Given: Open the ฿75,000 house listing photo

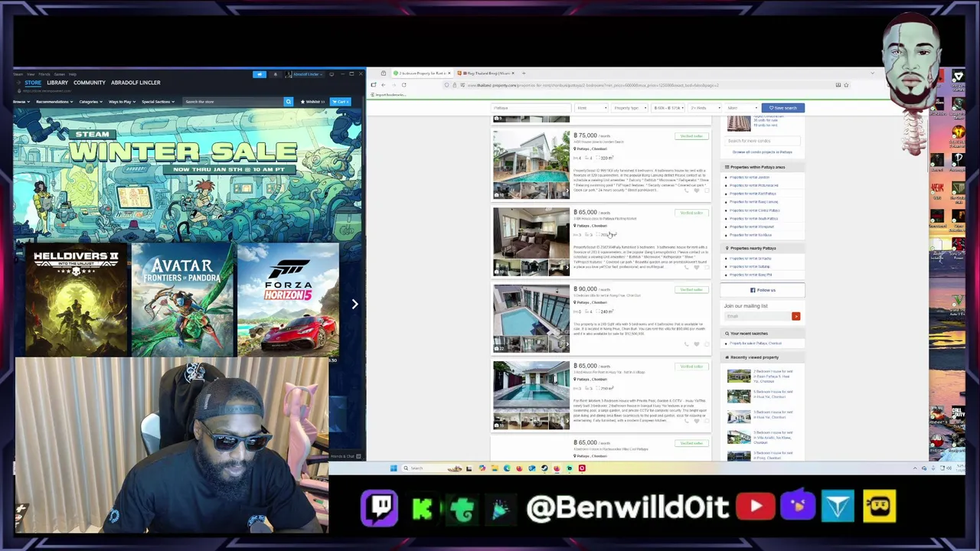Looking at the screenshot, I should click(531, 165).
